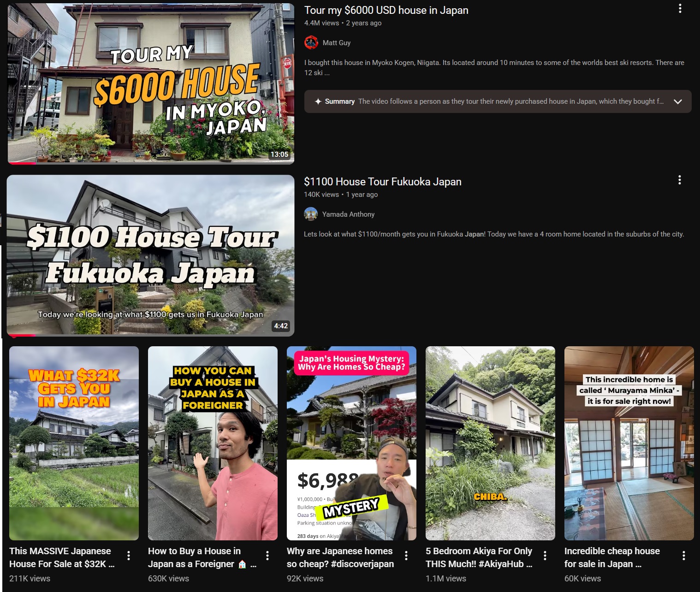Click '4.4M views • 2 years ago' text

pos(343,23)
